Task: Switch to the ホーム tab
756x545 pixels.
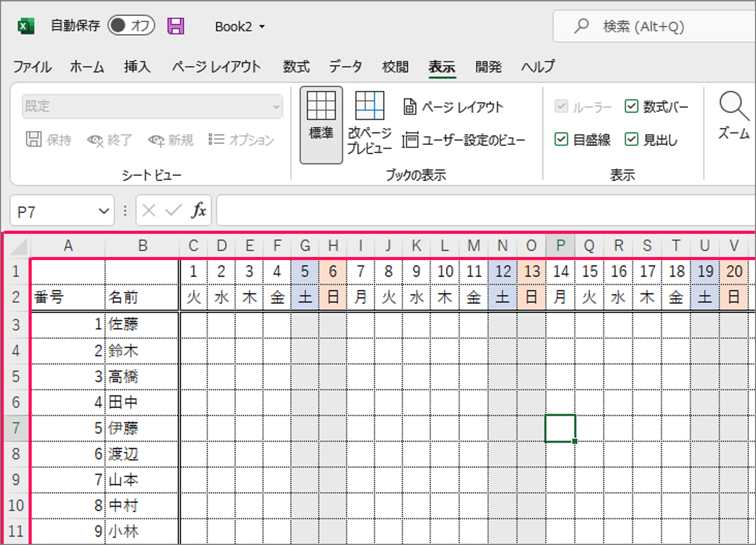Action: [87, 67]
